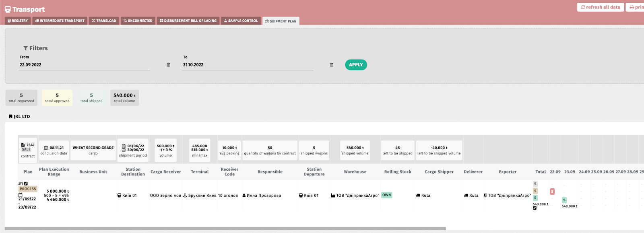Click the tan 5 badge in Total column
The image size is (644, 233).
(535, 191)
